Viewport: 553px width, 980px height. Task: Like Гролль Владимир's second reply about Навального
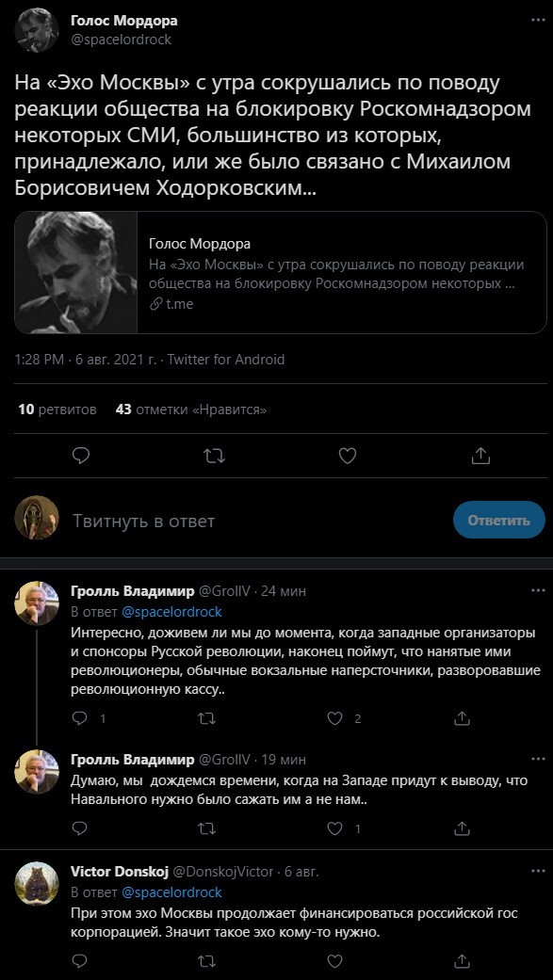tap(335, 828)
